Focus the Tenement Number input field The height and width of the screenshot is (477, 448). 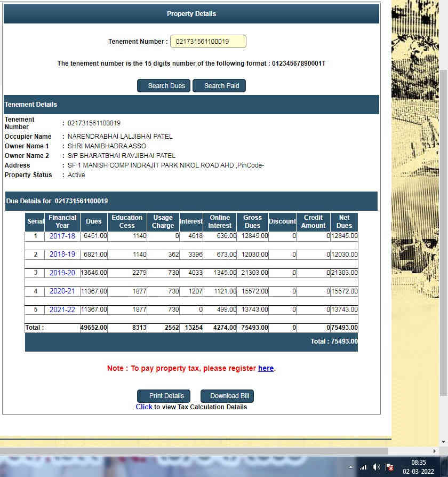[x=208, y=42]
